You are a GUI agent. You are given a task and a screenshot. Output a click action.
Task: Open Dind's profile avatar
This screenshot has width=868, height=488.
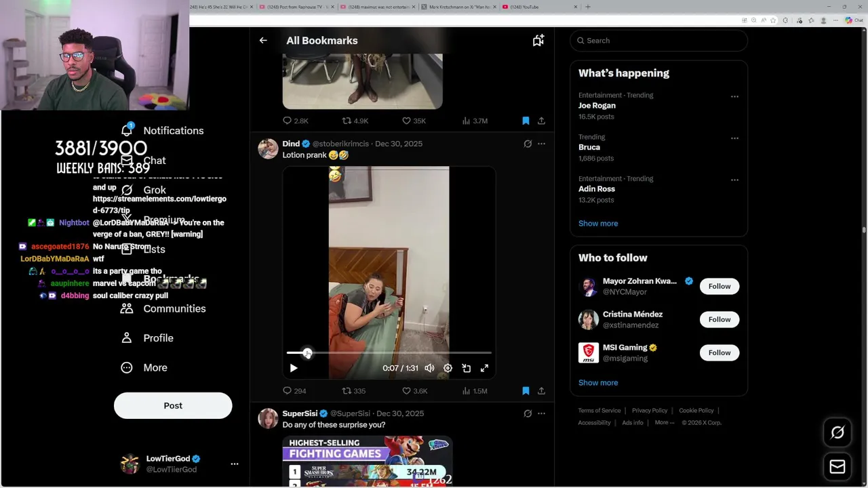[x=268, y=149]
